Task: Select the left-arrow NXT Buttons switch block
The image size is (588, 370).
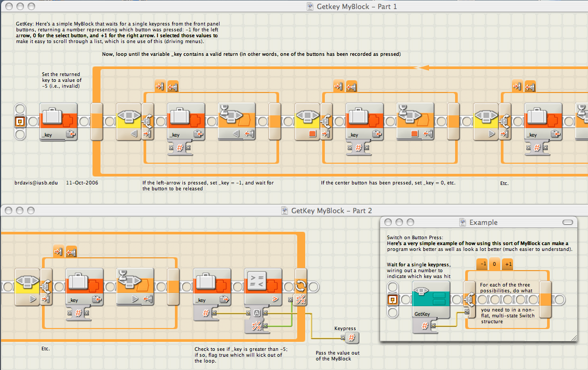Action: 129,122
